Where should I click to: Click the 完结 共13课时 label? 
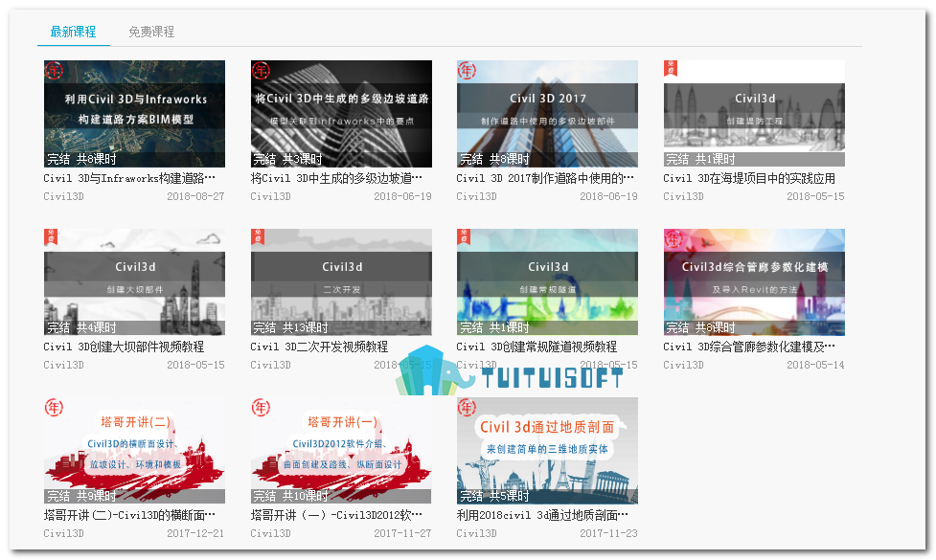pos(290,327)
